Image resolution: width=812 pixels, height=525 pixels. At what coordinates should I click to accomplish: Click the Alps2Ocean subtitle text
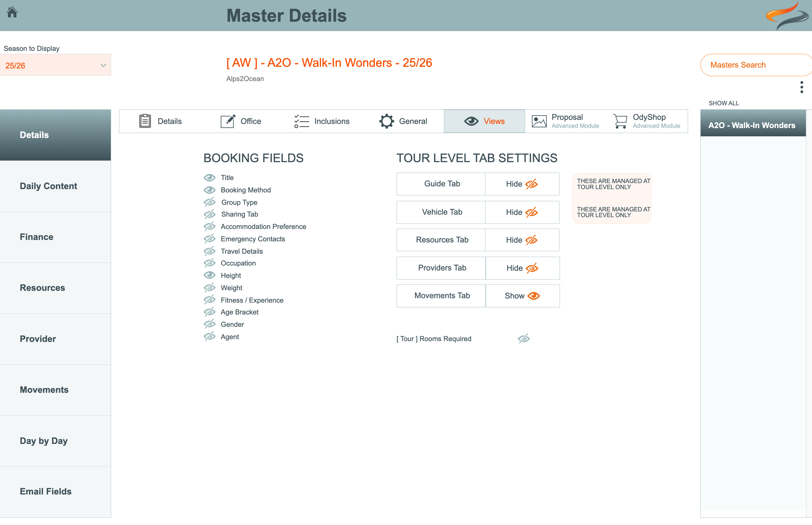(245, 79)
